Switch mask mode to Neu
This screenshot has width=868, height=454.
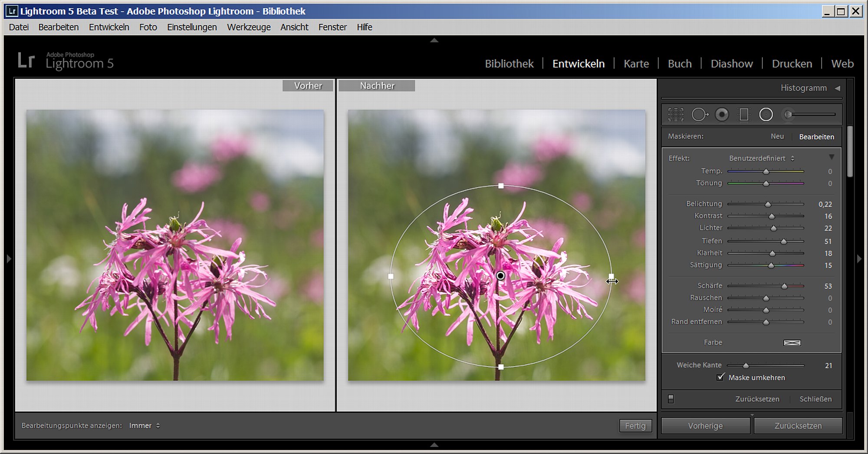777,136
